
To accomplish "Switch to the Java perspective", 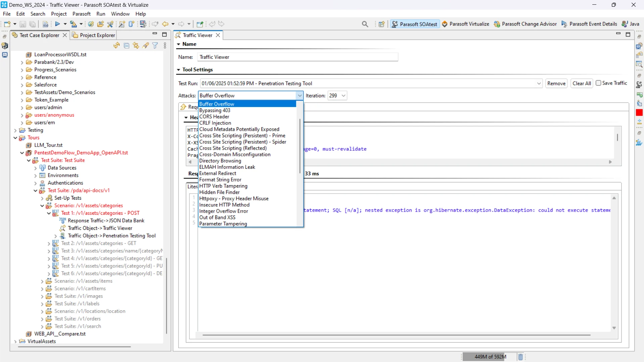I will (x=631, y=24).
